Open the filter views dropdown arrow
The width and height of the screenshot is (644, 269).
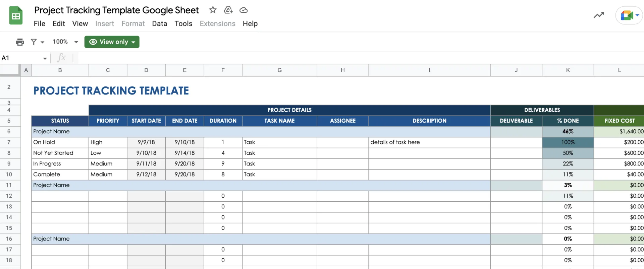click(x=43, y=42)
